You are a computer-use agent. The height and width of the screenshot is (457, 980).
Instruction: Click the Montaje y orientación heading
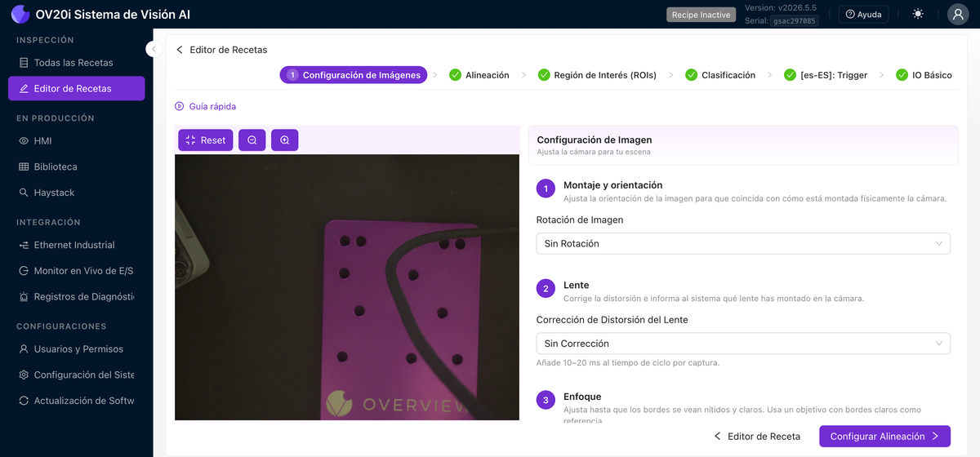point(612,185)
